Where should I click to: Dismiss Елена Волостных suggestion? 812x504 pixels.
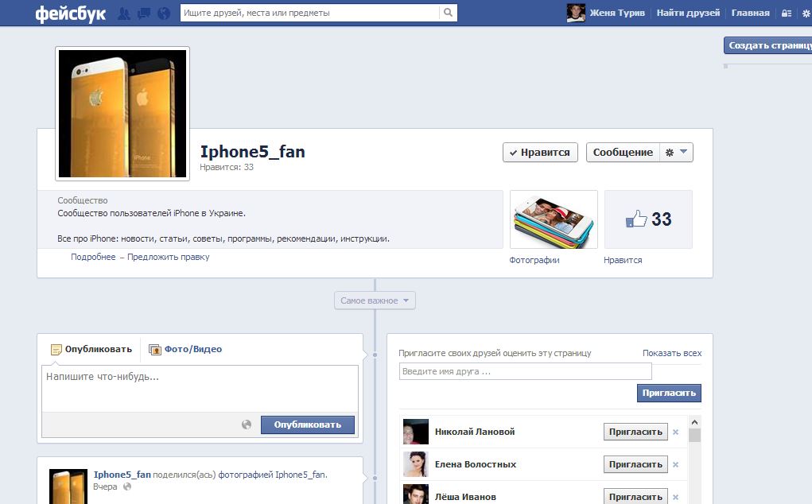(x=675, y=465)
